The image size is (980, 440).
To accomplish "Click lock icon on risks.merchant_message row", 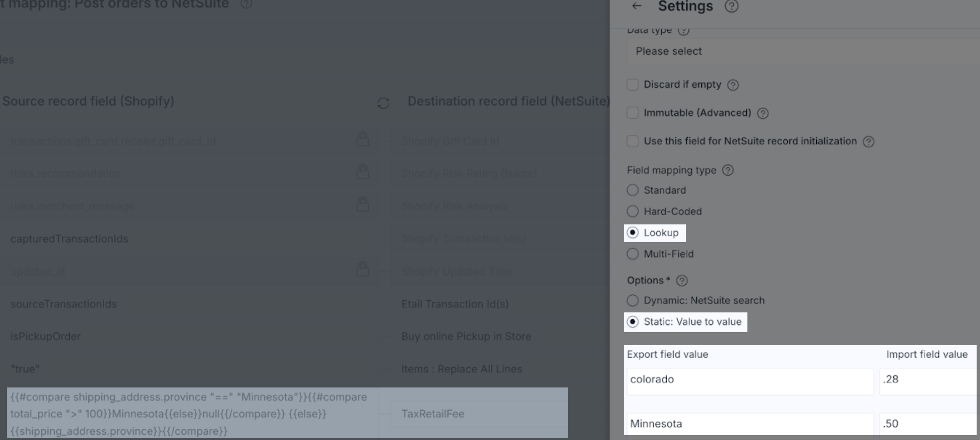I will [362, 204].
